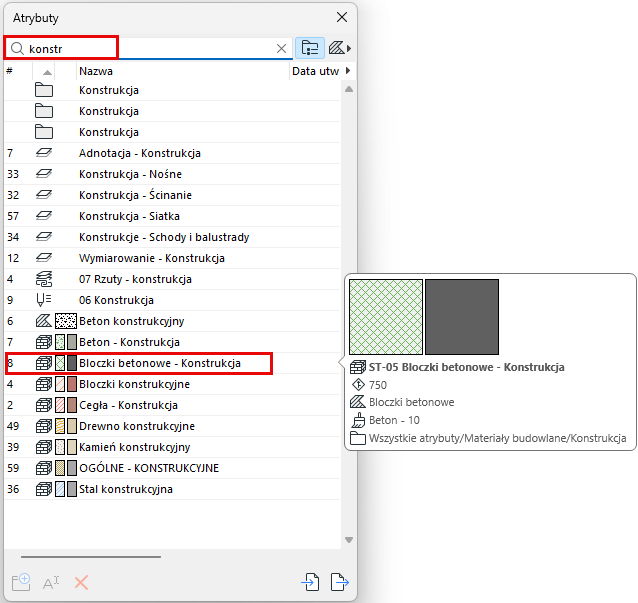Click the dark gray surface preview in tooltip

click(x=462, y=317)
